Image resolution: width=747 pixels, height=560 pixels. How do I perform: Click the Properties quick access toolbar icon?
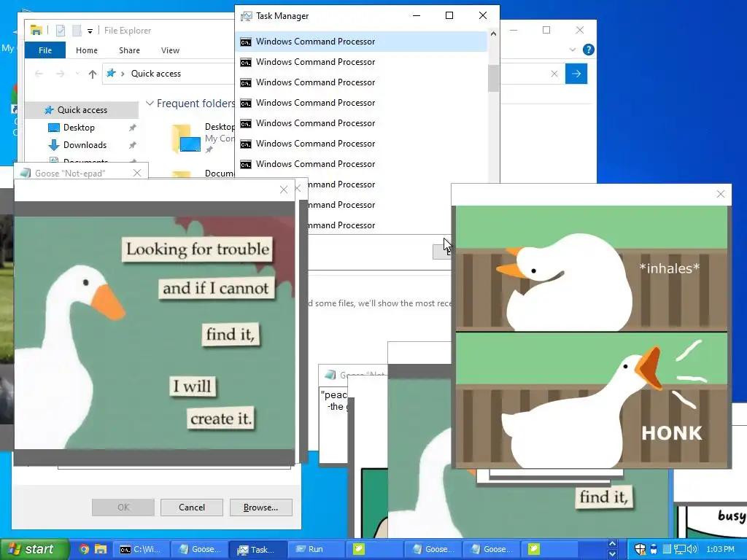click(61, 31)
